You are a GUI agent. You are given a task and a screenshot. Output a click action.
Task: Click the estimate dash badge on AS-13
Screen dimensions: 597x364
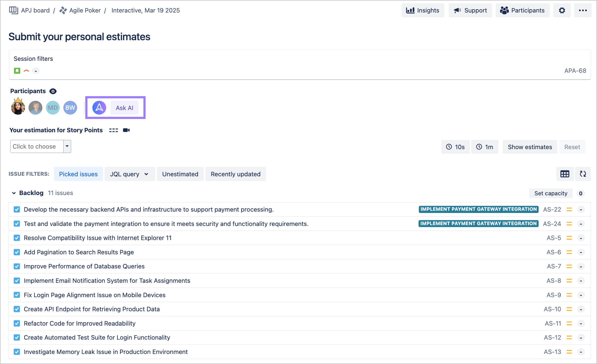point(581,352)
